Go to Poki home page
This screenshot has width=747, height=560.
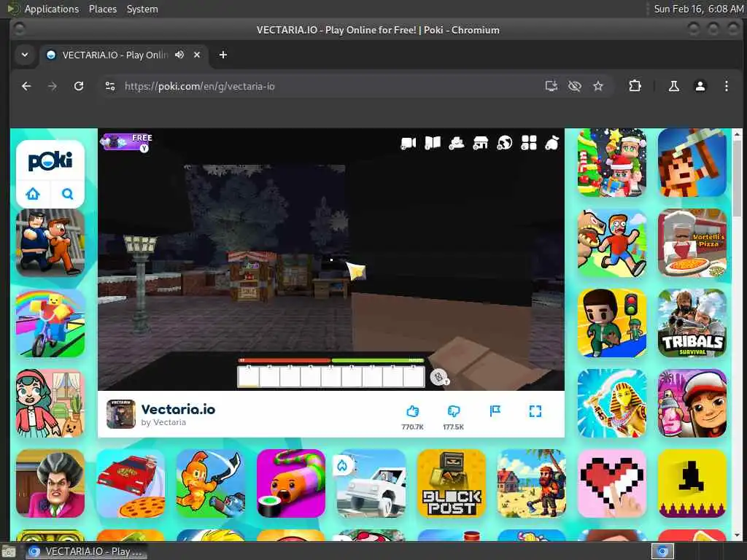(x=33, y=194)
